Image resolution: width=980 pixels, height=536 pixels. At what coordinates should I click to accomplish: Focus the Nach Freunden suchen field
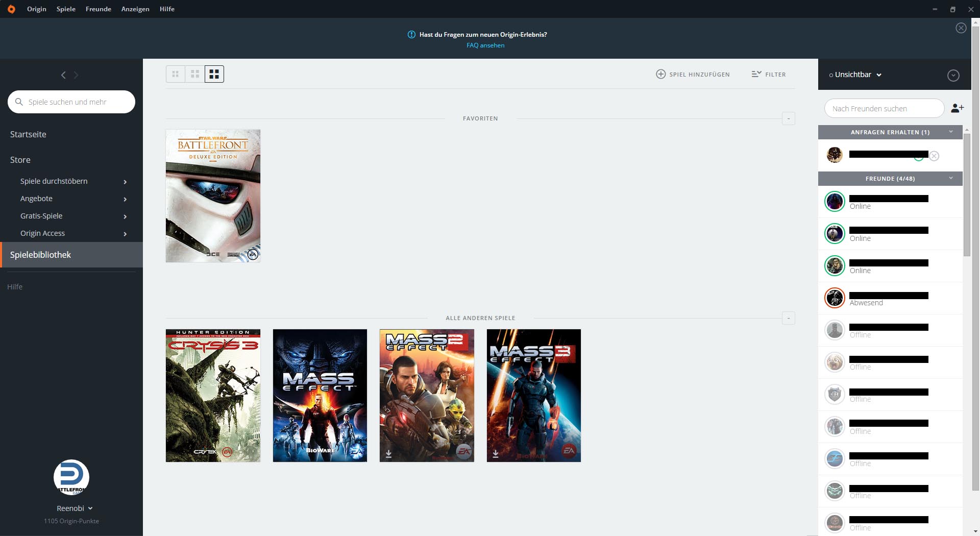pos(884,109)
